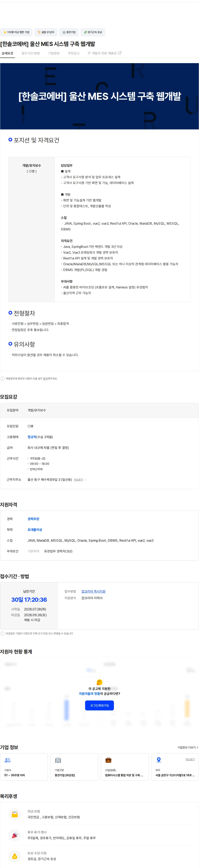The width and height of the screenshot is (199, 868).
Task: Click the 51 ~ 300명 이하 employee count
Action: 15,775
